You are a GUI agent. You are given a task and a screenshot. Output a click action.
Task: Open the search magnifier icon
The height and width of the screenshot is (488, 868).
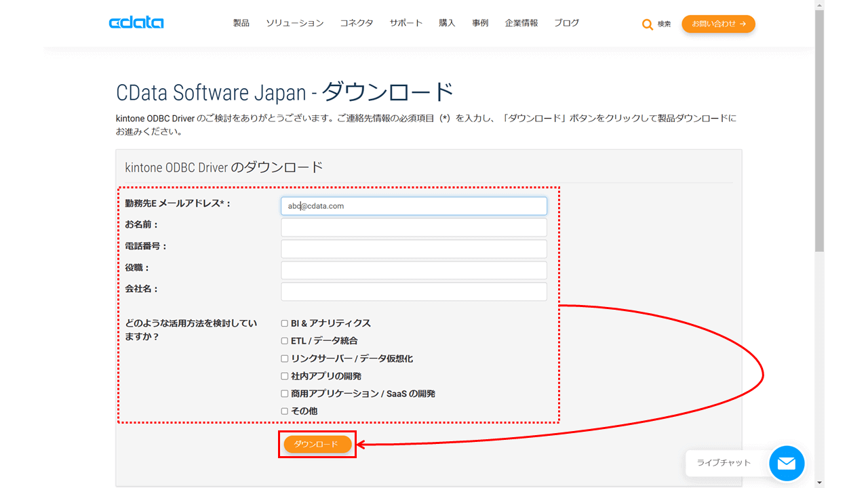click(x=648, y=24)
